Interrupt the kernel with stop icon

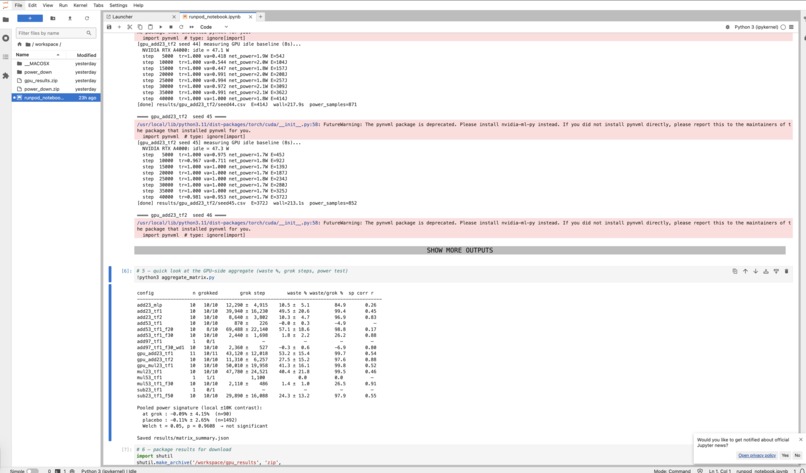pyautogui.click(x=171, y=27)
